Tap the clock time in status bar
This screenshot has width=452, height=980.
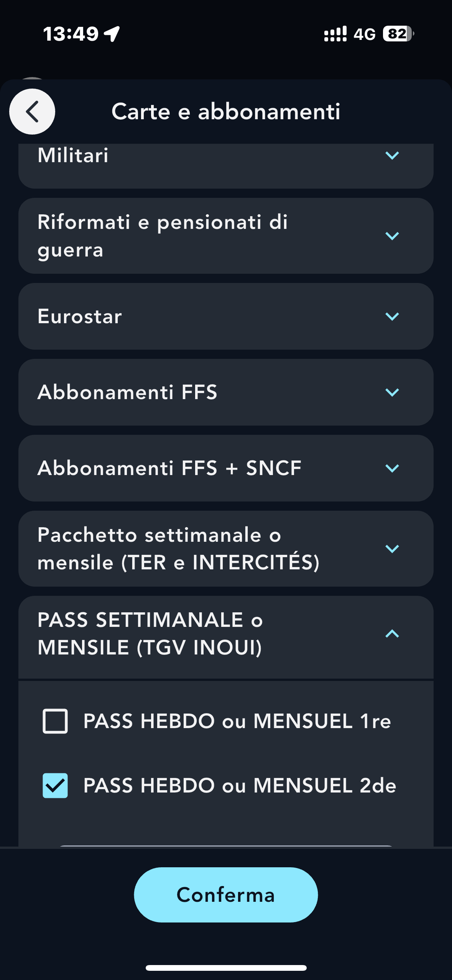pos(71,34)
